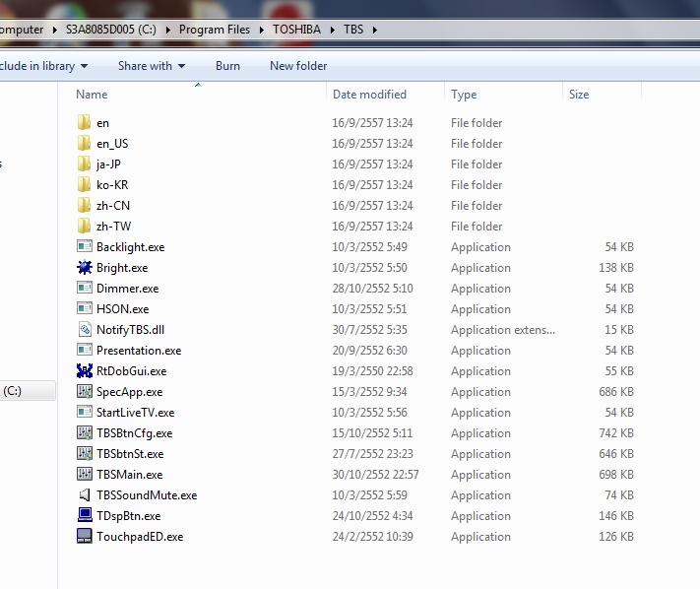
Task: Select the TouchpadED.exe file name
Action: tap(140, 537)
